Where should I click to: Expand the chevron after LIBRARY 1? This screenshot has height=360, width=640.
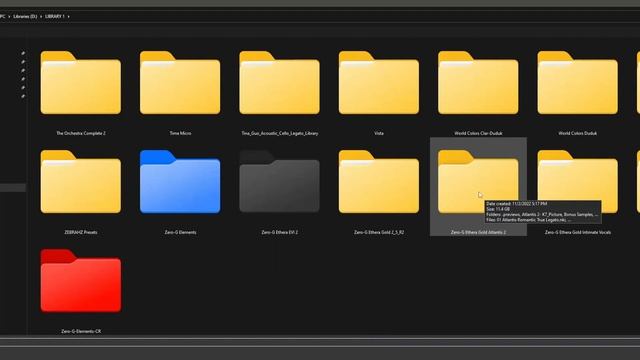[69, 16]
